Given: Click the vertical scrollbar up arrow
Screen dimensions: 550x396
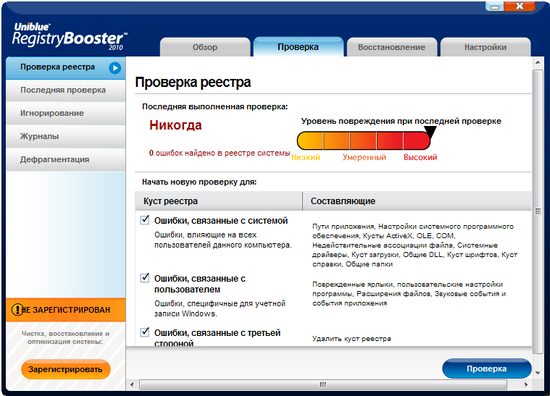Looking at the screenshot, I should pos(538,62).
